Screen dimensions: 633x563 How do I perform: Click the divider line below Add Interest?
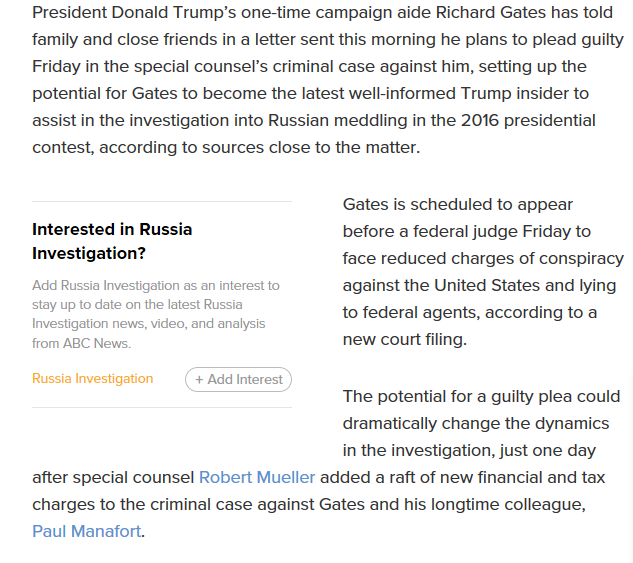tap(162, 408)
